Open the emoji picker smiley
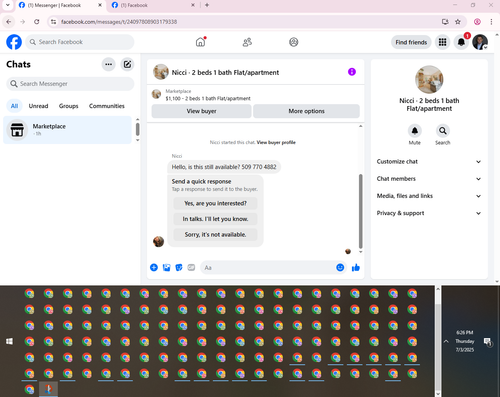 point(340,267)
